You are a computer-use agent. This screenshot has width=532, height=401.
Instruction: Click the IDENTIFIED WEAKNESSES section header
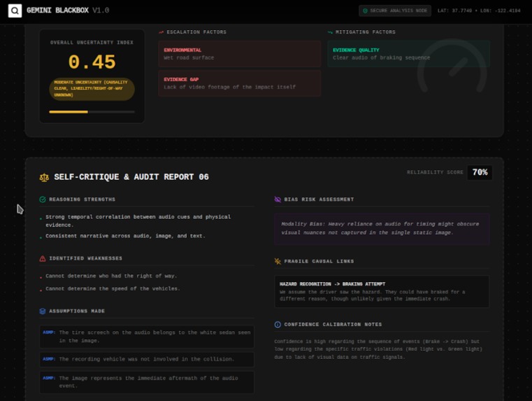coord(85,258)
